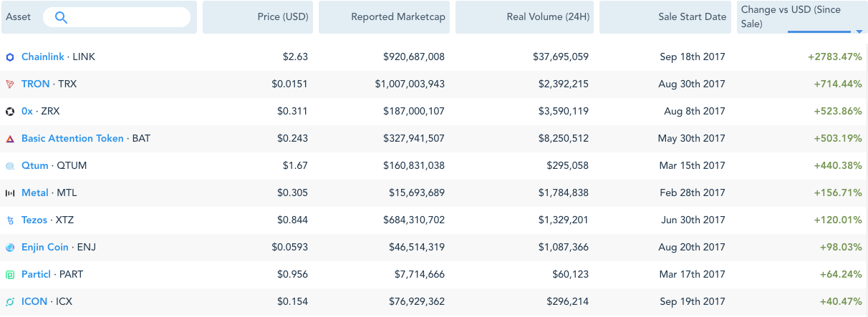
Task: Click the ICON logo icon
Action: 10,302
